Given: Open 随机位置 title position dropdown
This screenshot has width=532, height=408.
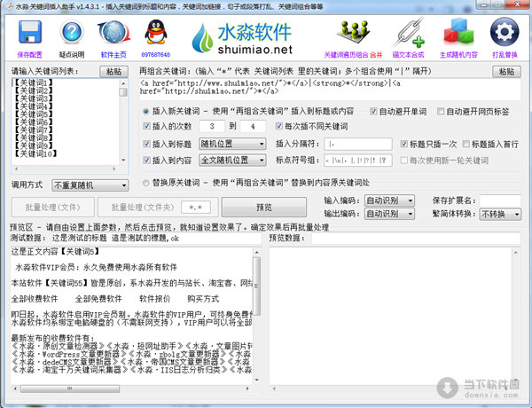Looking at the screenshot, I should pyautogui.click(x=232, y=144).
